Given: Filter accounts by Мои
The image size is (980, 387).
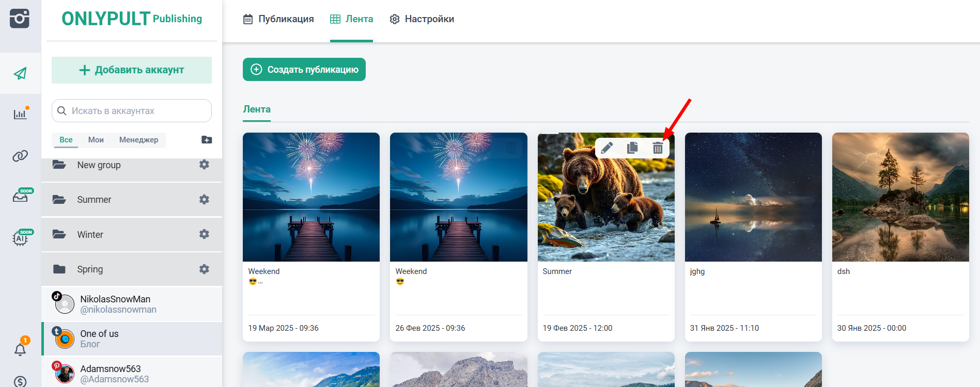Looking at the screenshot, I should 96,140.
